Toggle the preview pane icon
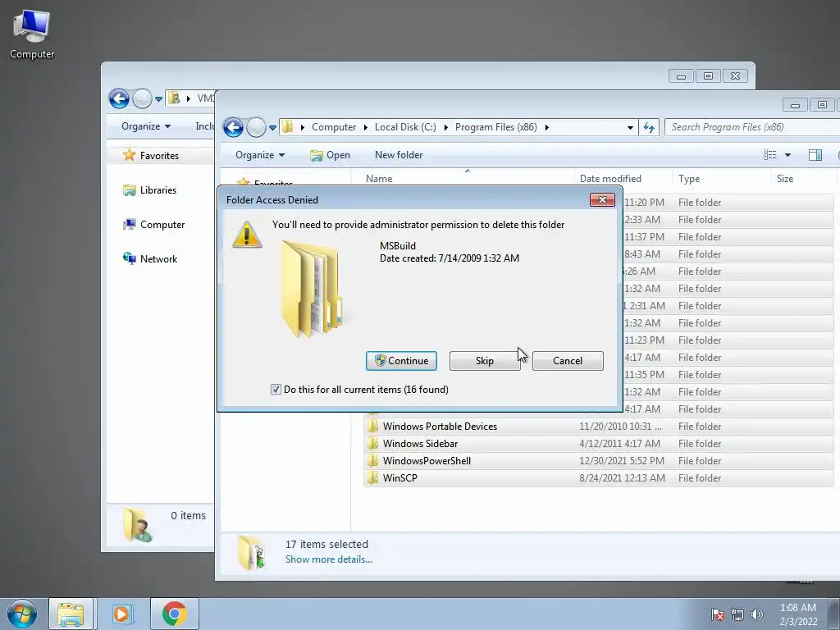The width and height of the screenshot is (840, 630). point(815,155)
